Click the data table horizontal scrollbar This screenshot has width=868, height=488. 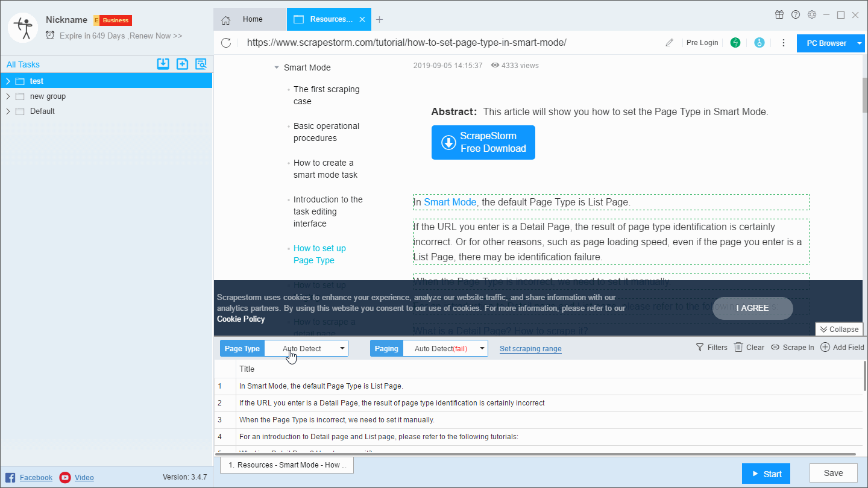[x=535, y=454]
